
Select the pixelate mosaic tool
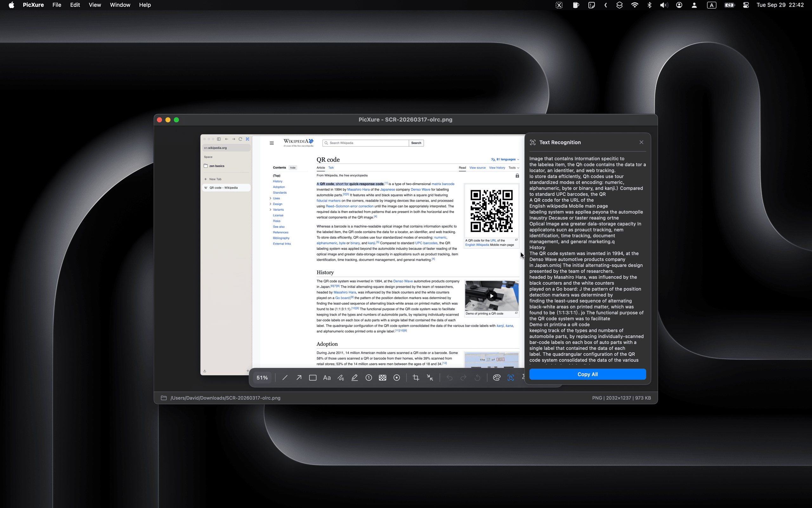[383, 378]
